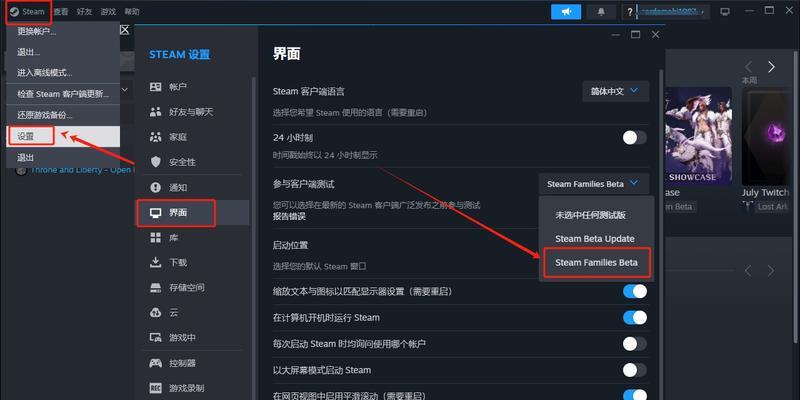Click the 通知 alert icon
The width and height of the screenshot is (800, 400).
155,187
